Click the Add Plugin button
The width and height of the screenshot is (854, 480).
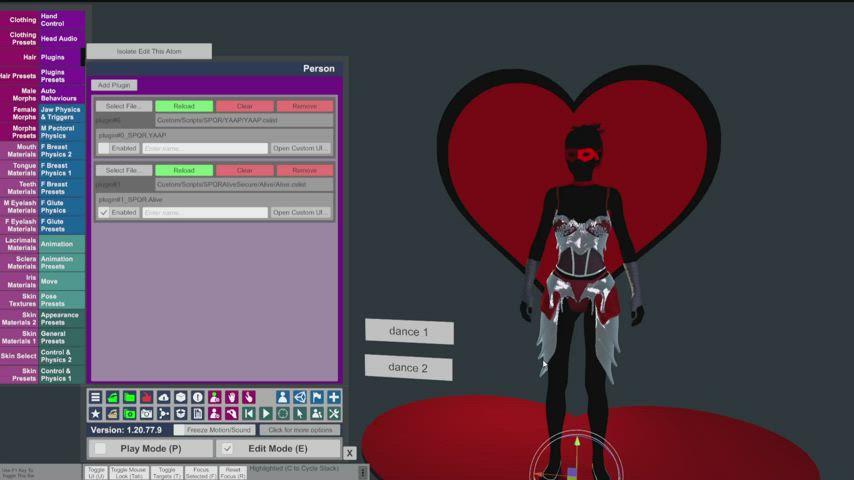(x=115, y=85)
